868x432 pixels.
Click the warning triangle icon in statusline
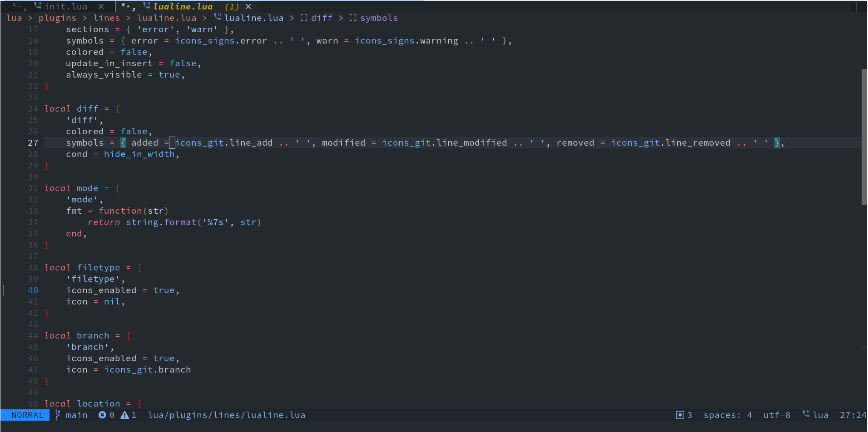point(124,415)
